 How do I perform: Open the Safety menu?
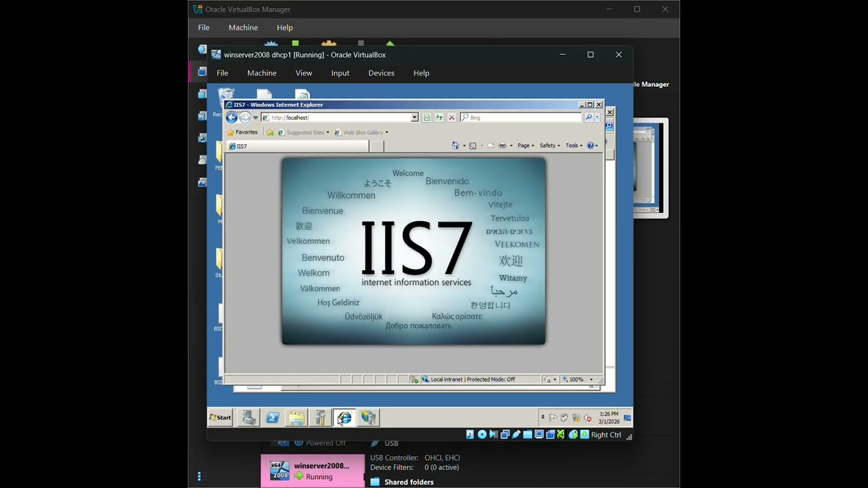click(549, 146)
